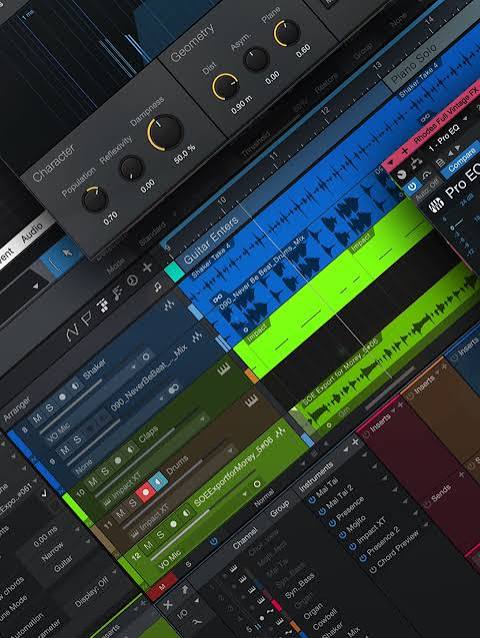Mute the Claps track
The width and height of the screenshot is (480, 638).
(x=93, y=482)
